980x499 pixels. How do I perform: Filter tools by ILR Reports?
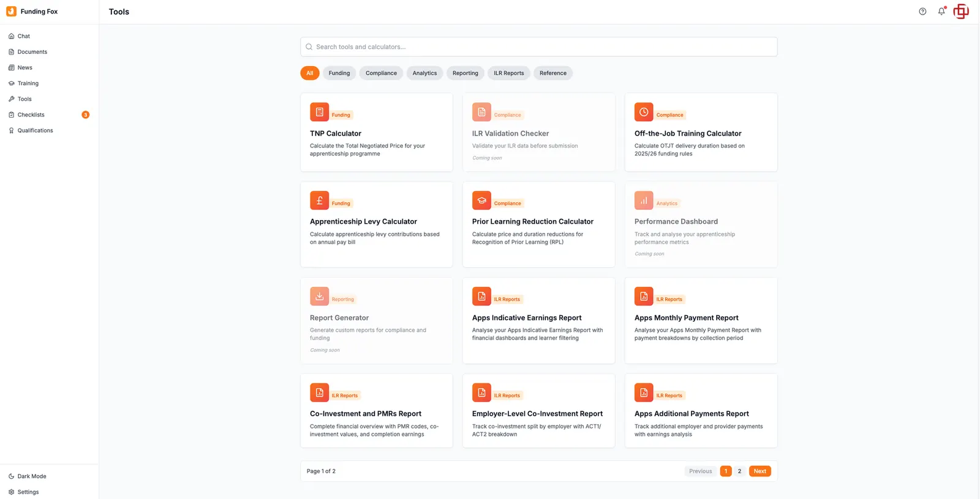tap(509, 73)
